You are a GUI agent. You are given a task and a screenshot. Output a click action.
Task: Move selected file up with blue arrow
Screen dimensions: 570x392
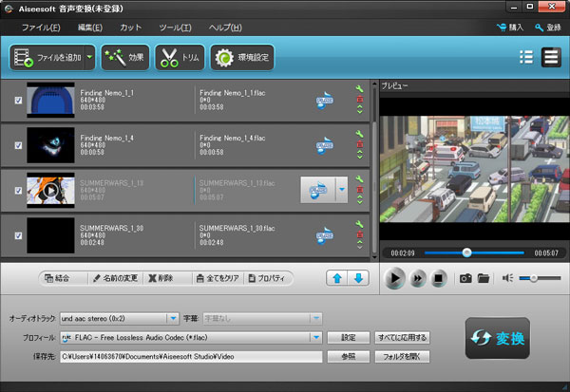337,278
